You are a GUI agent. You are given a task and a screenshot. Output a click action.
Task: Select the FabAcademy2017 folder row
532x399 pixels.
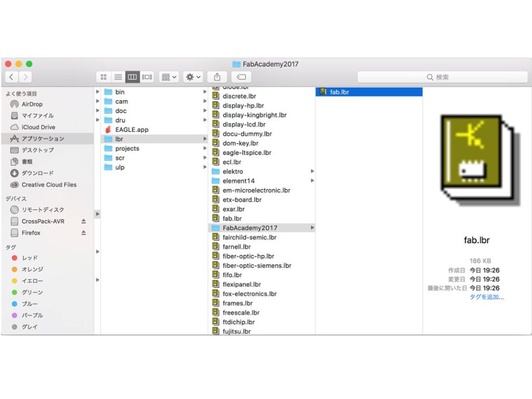tap(261, 228)
